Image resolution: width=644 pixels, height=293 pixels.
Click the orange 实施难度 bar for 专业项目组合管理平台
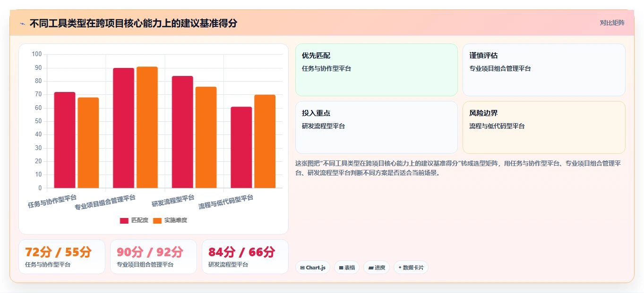tap(147, 127)
